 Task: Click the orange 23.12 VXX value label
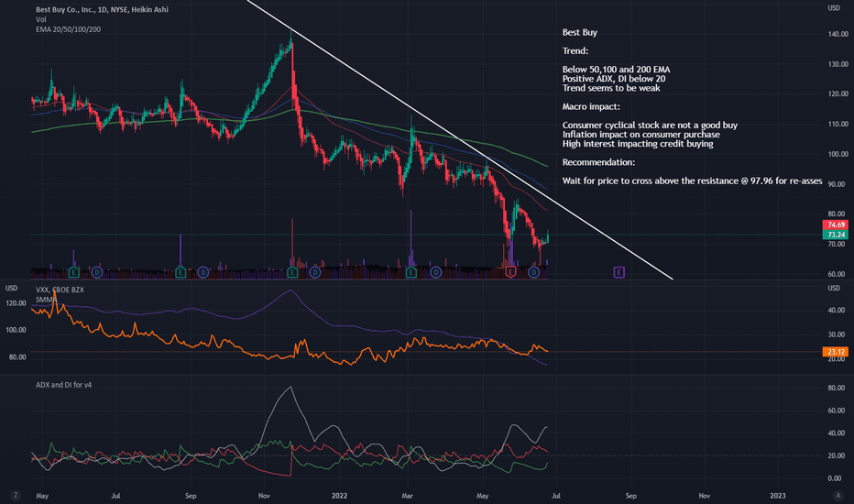click(836, 352)
